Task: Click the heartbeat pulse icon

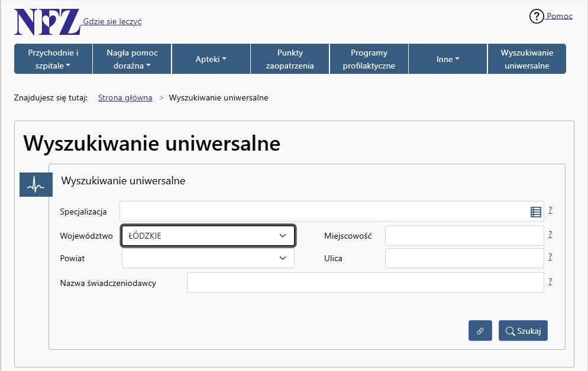Action: click(x=36, y=185)
